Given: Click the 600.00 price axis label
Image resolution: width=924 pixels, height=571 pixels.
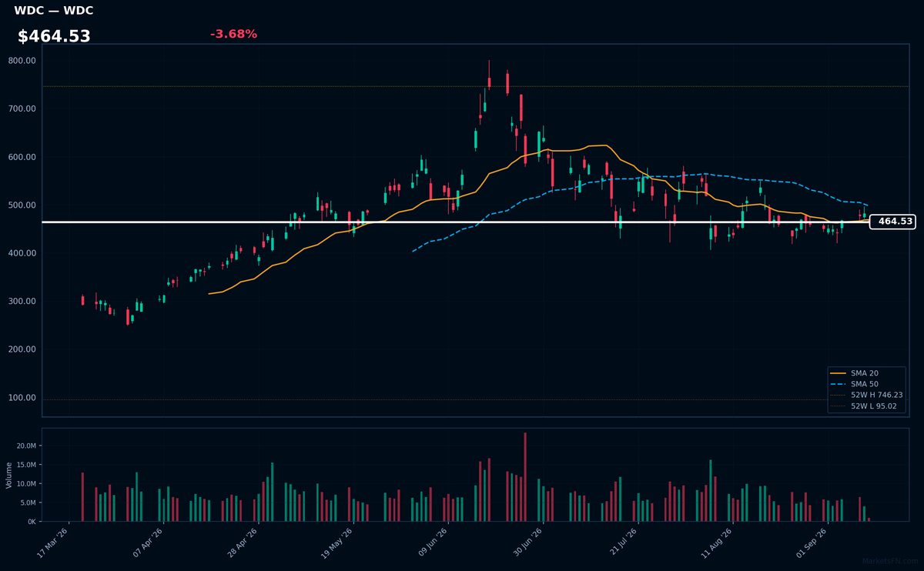Looking at the screenshot, I should click(22, 157).
